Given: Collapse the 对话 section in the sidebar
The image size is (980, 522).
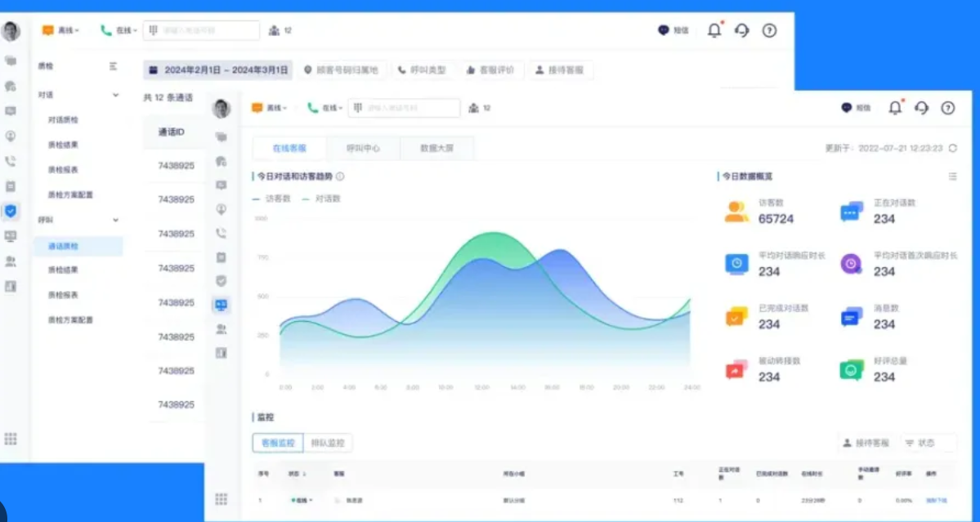Looking at the screenshot, I should [115, 95].
